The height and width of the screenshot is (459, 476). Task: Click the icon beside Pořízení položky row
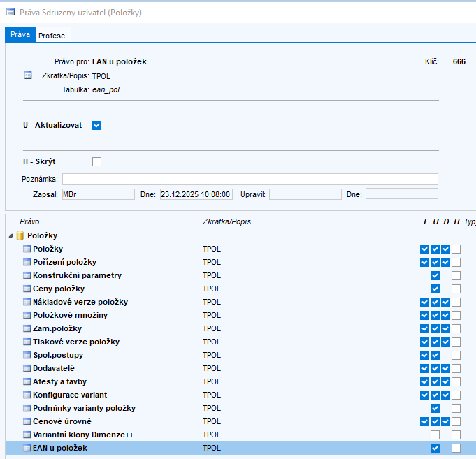click(27, 263)
